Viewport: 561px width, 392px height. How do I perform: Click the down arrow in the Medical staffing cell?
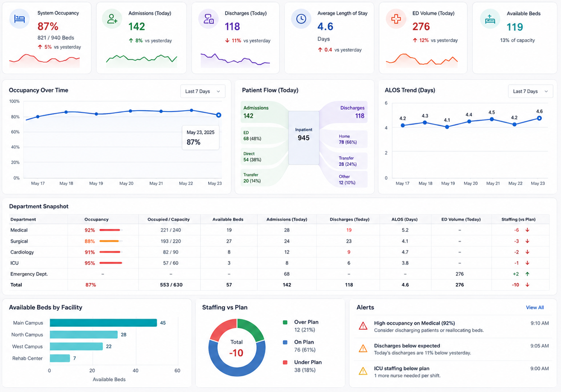click(527, 230)
